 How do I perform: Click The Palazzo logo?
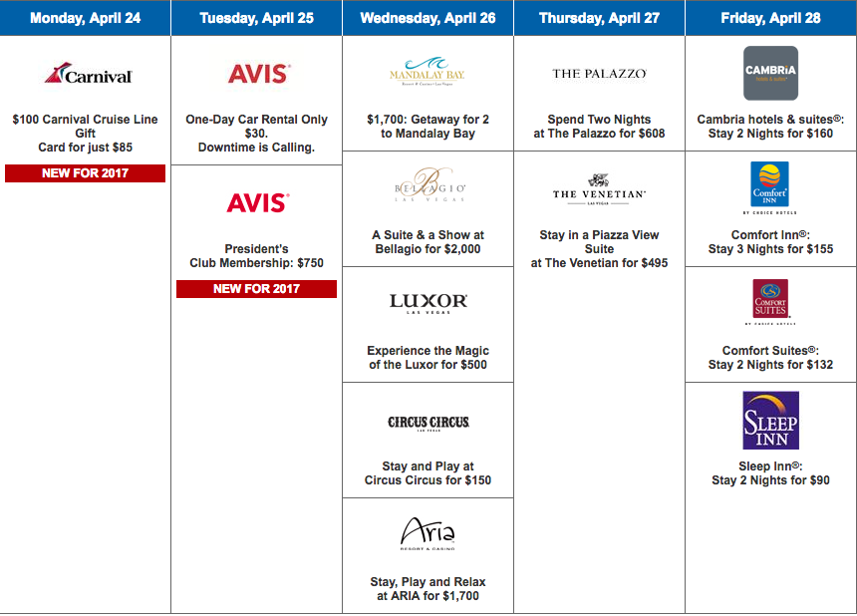[599, 74]
